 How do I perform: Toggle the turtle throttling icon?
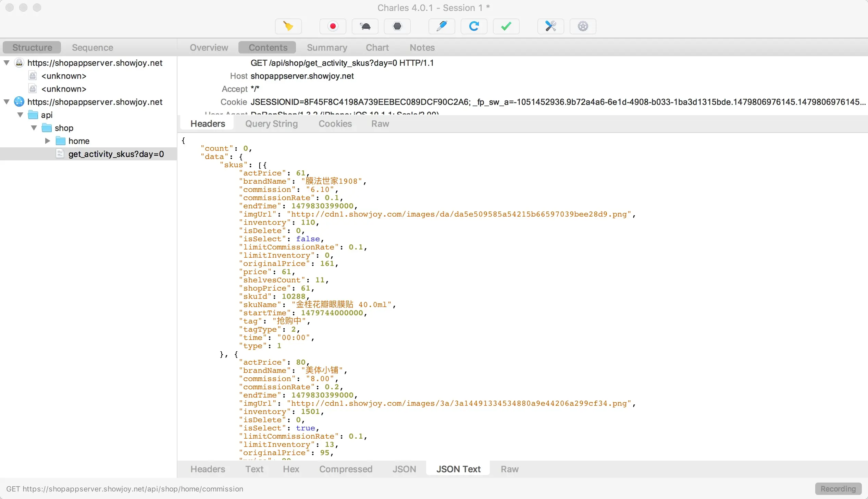365,26
